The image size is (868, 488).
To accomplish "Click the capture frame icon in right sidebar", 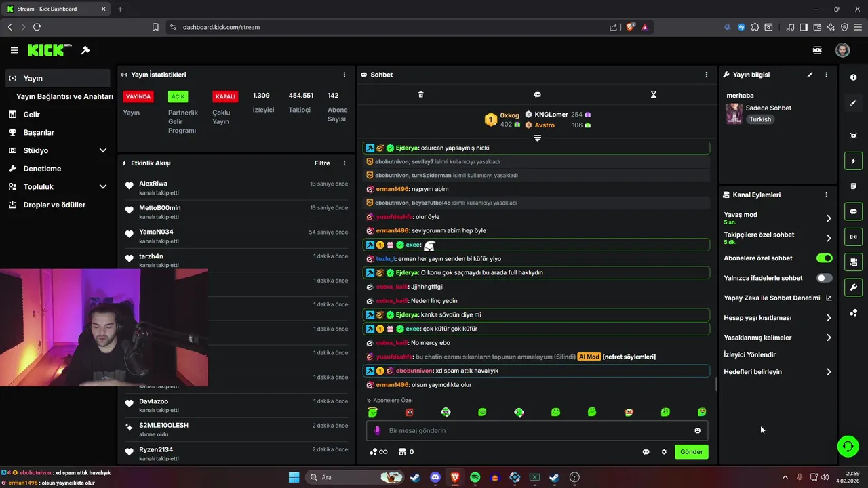I will pyautogui.click(x=853, y=136).
